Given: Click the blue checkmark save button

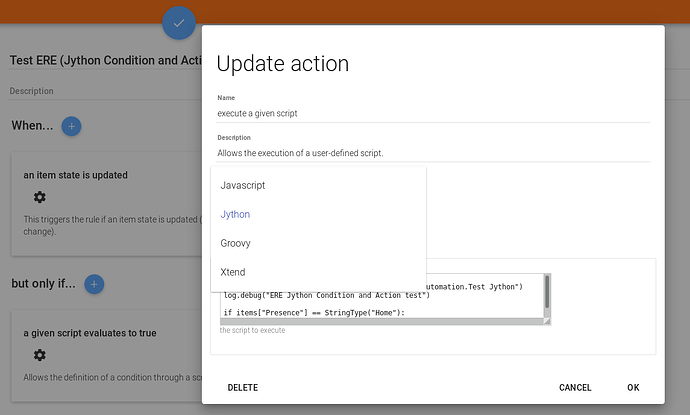Looking at the screenshot, I should pos(179,22).
